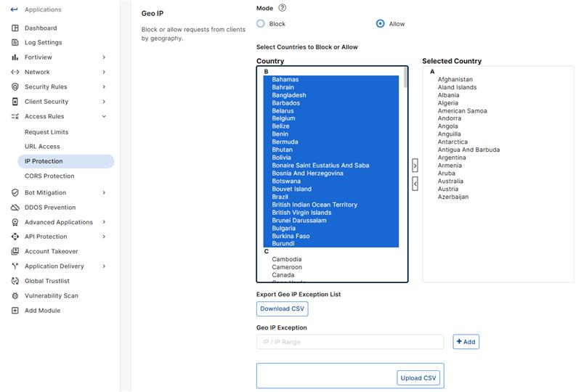This screenshot has width=581, height=392.
Task: Click the Country list scrollbar thumb
Action: 405,78
